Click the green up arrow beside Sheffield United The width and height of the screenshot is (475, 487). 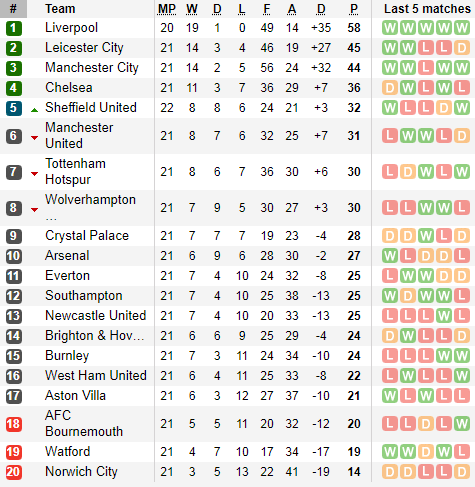[x=34, y=110]
